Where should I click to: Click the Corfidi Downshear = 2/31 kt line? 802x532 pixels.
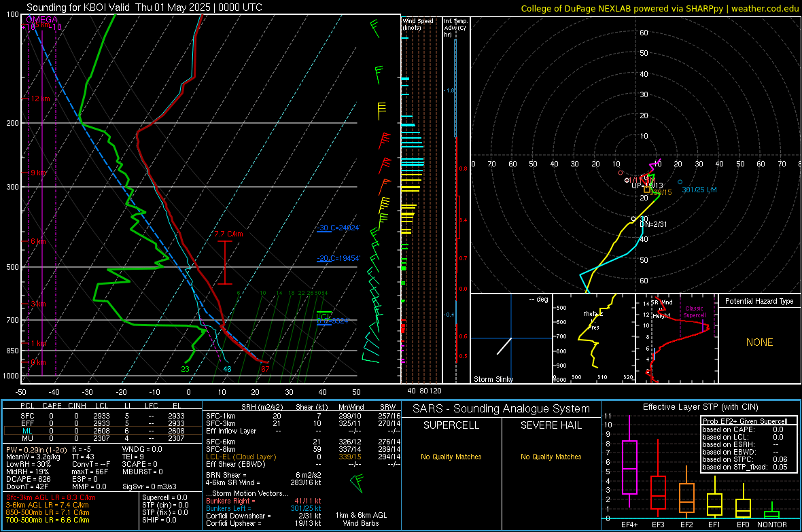264,516
